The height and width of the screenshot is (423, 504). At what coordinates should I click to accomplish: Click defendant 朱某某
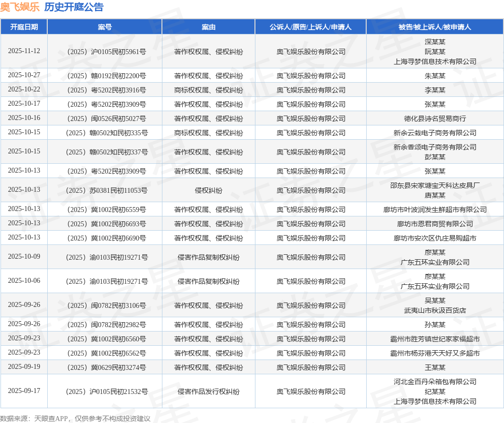pos(435,76)
